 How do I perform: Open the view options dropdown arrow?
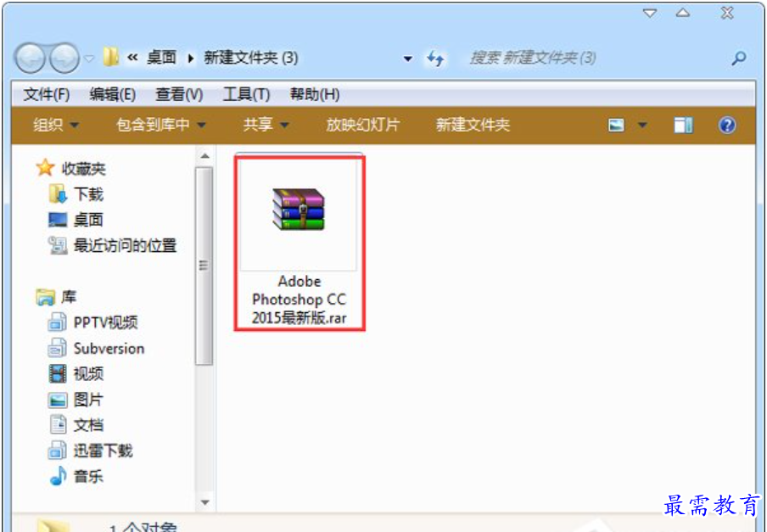(642, 126)
